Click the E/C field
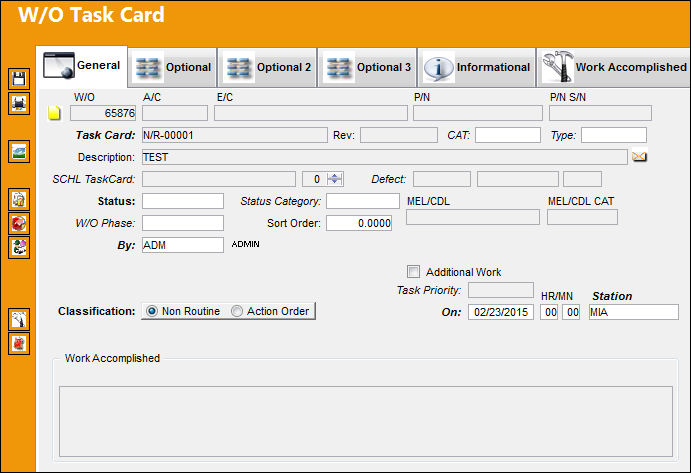The image size is (691, 473). 311,113
